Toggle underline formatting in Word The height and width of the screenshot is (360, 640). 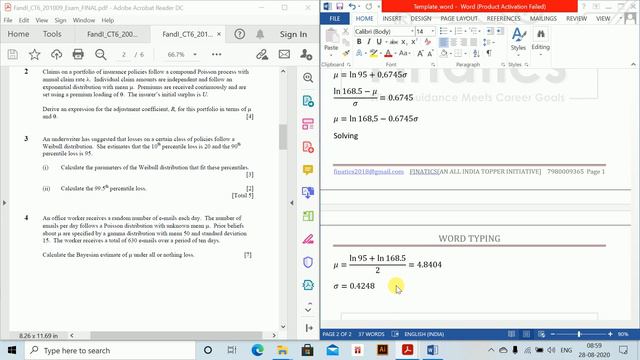(379, 42)
